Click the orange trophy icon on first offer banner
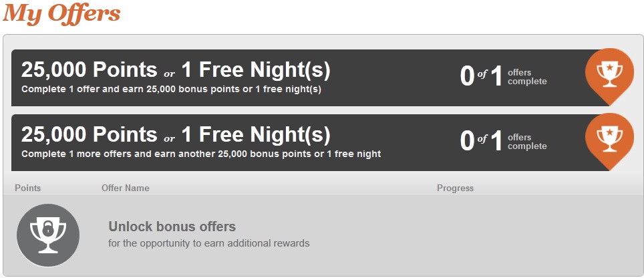This screenshot has height=278, width=644. point(609,74)
